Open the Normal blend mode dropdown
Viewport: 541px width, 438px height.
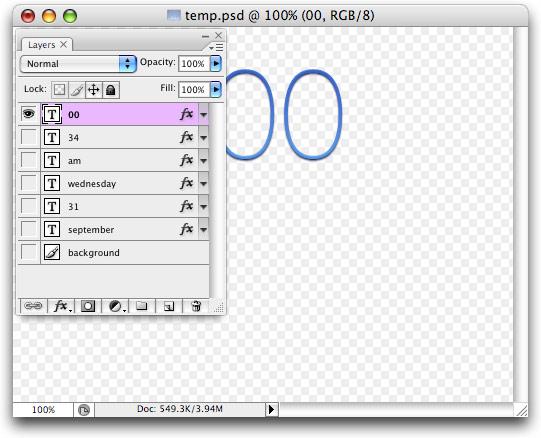click(x=78, y=64)
